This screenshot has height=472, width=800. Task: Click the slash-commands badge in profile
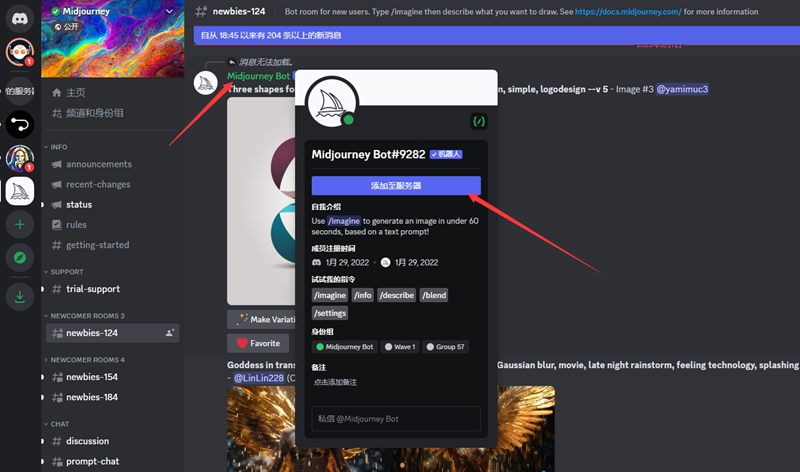click(479, 121)
